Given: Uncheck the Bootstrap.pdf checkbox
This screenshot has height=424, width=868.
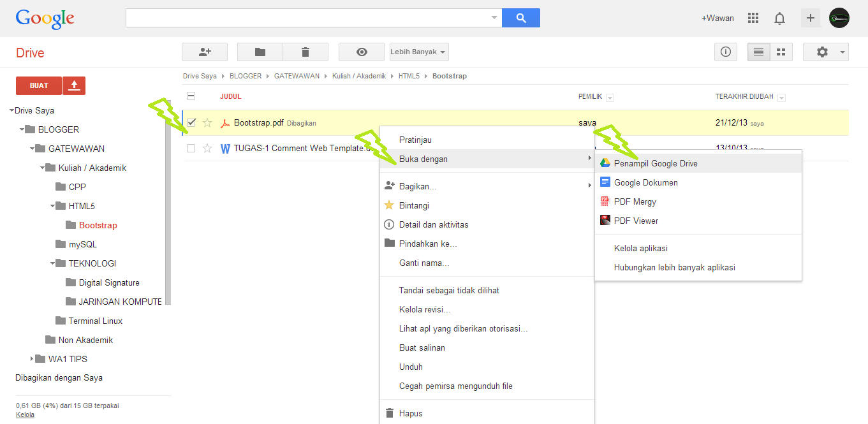Looking at the screenshot, I should click(x=191, y=122).
